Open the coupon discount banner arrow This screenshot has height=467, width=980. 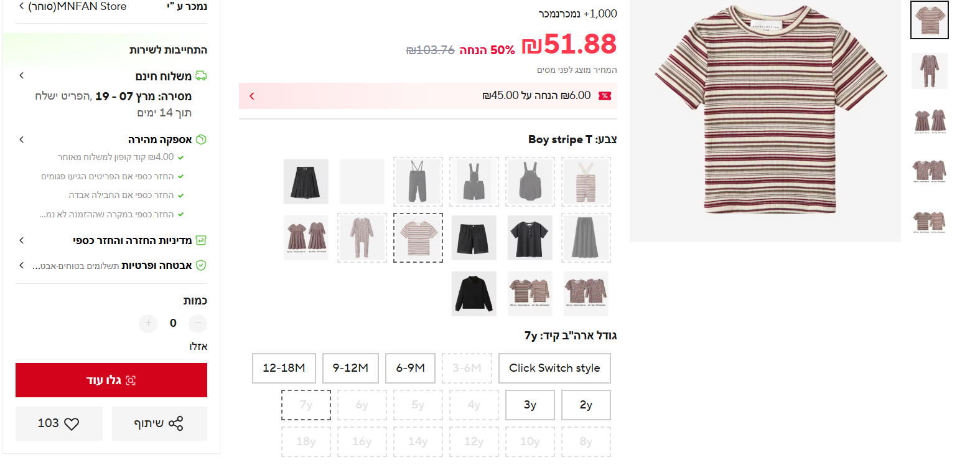pyautogui.click(x=252, y=96)
